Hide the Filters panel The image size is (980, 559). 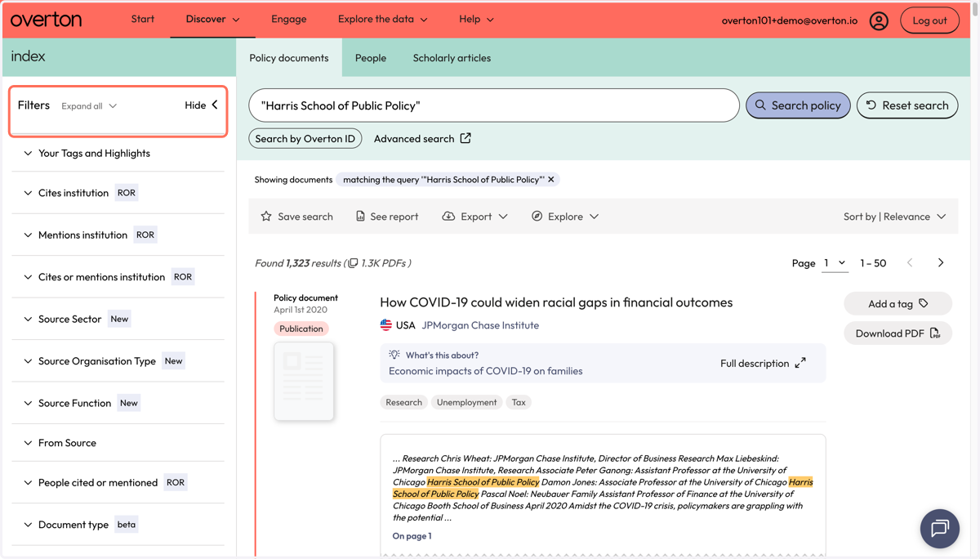[x=201, y=105]
